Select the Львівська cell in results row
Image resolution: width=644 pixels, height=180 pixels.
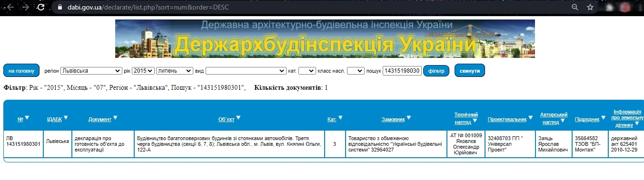tap(58, 144)
